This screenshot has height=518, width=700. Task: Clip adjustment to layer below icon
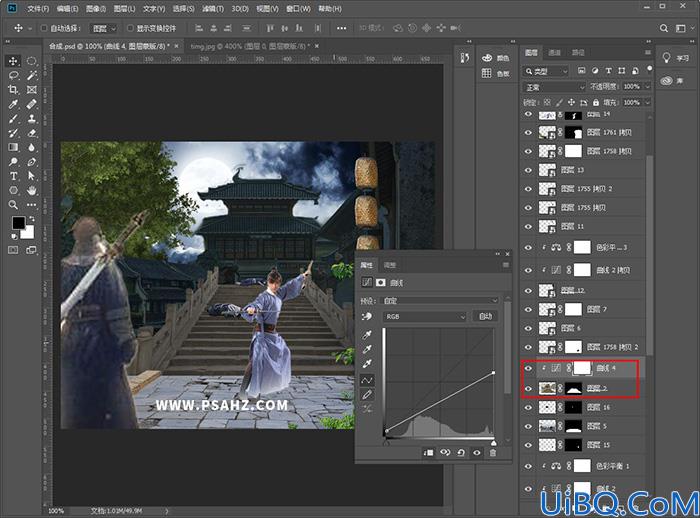[x=428, y=453]
